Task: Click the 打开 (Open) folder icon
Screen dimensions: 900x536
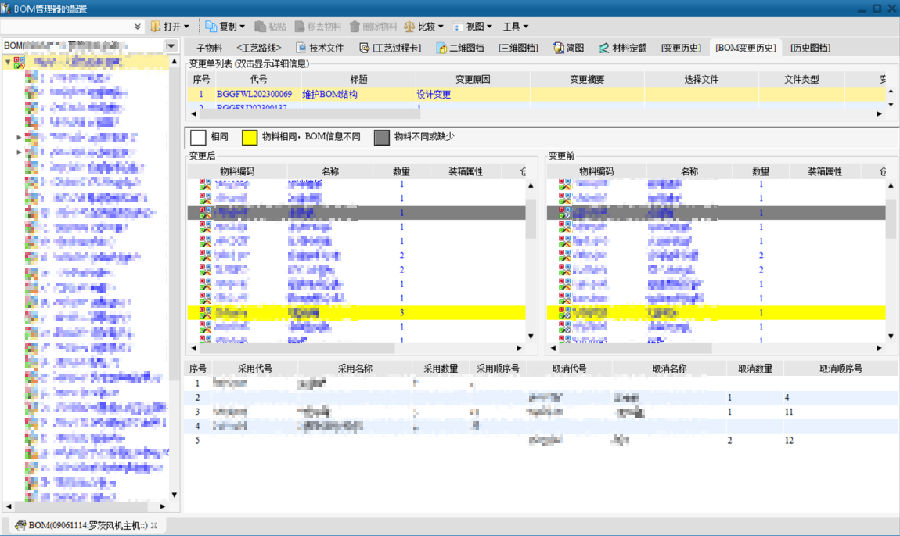Action: click(x=155, y=27)
